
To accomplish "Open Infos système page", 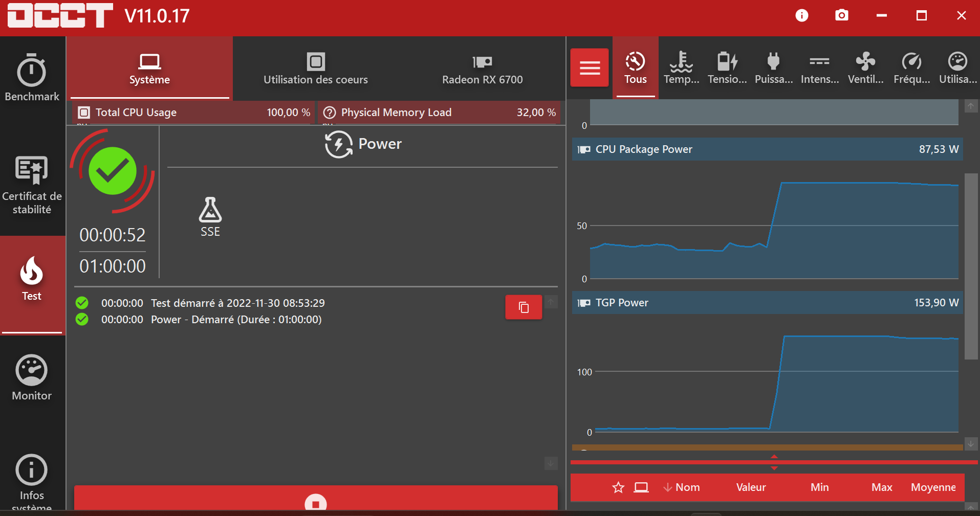I will [32, 482].
